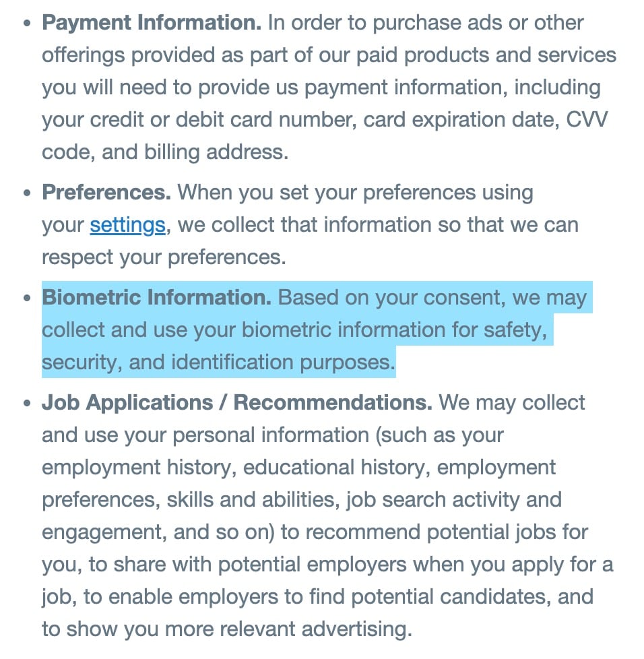Click 'respect your preferences' text
The height and width of the screenshot is (659, 644).
[x=164, y=257]
